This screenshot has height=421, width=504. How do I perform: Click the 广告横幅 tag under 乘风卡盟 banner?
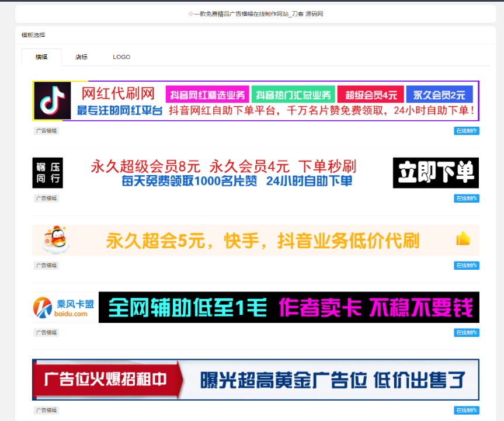(x=46, y=333)
